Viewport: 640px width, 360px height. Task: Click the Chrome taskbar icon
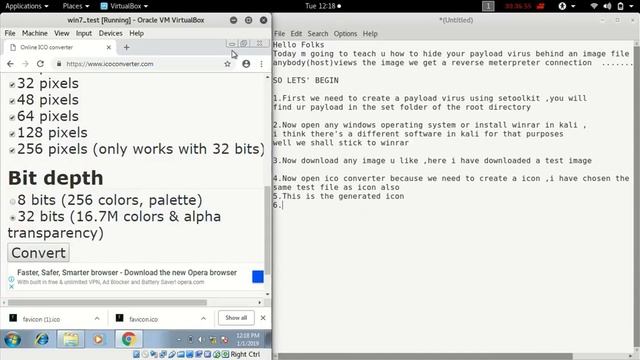coord(129,339)
